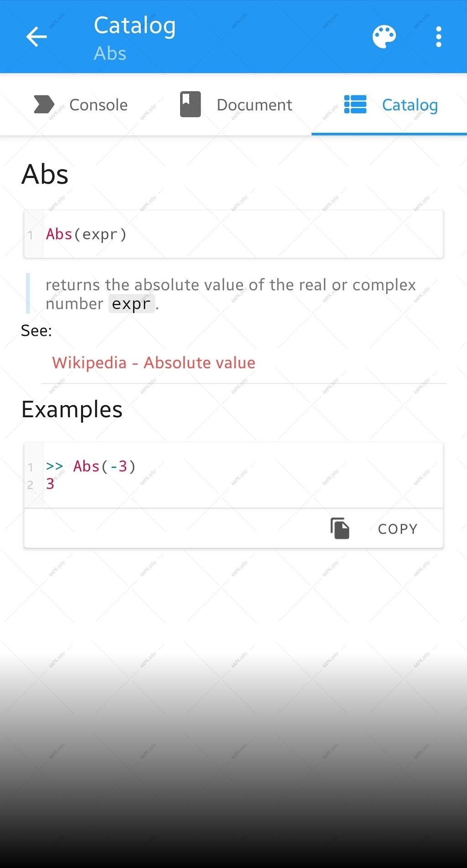This screenshot has height=868, width=467.
Task: Click the Document book icon
Action: pos(190,105)
